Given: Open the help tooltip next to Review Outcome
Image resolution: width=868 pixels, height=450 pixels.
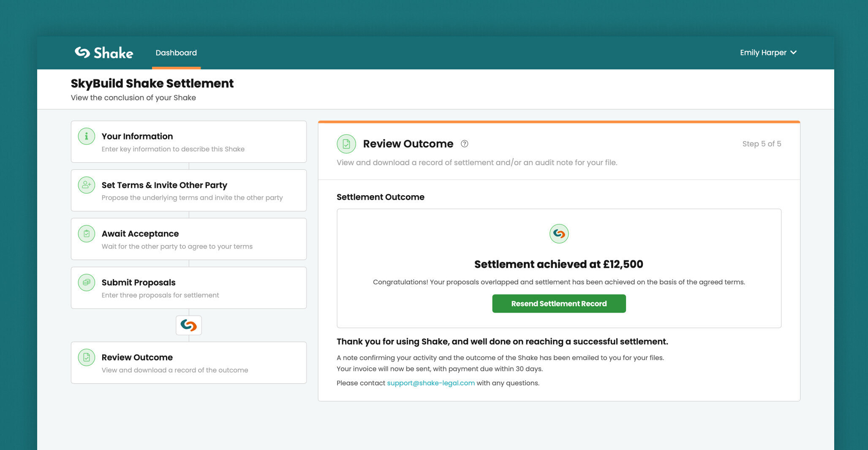Looking at the screenshot, I should 465,144.
